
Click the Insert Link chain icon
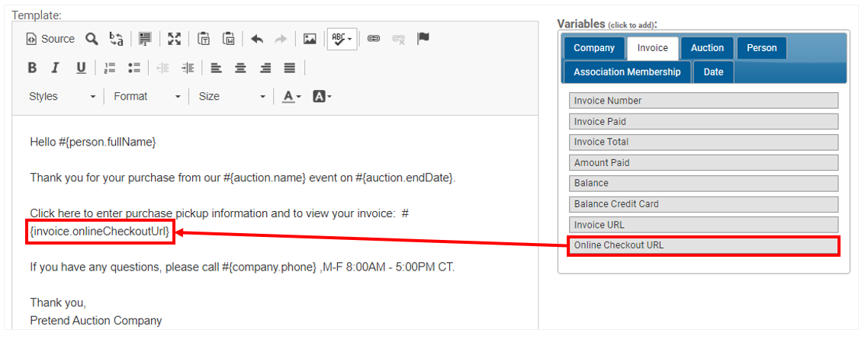(x=374, y=39)
